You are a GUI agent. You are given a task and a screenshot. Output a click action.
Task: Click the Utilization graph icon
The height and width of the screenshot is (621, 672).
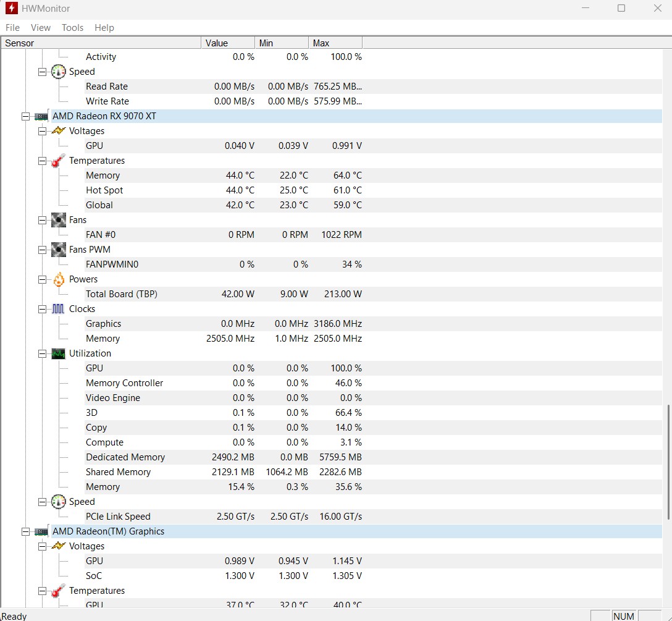pos(58,354)
